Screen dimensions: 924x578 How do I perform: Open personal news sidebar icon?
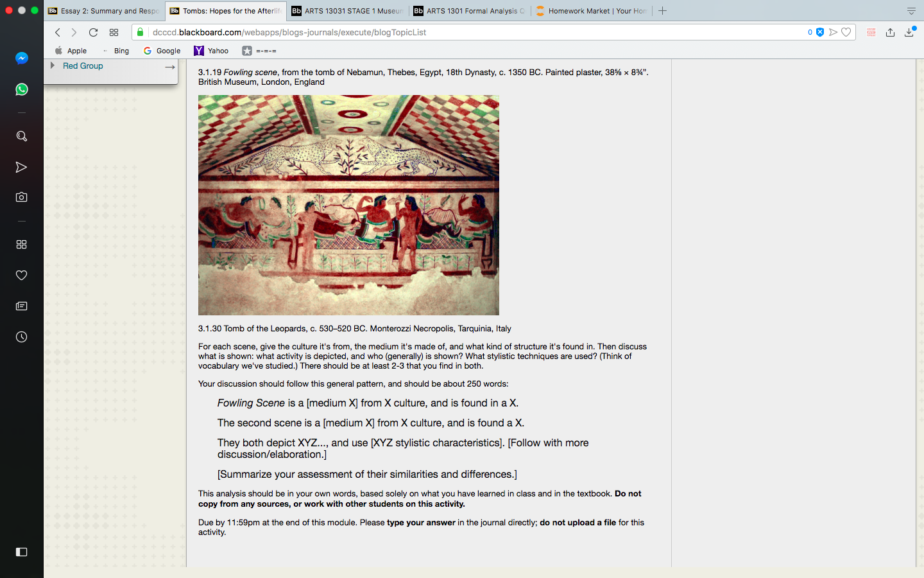[x=21, y=306]
